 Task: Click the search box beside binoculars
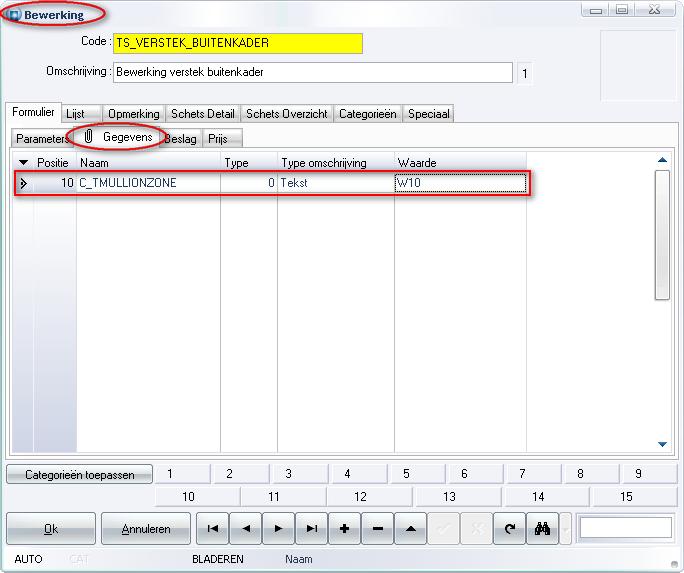tap(625, 528)
